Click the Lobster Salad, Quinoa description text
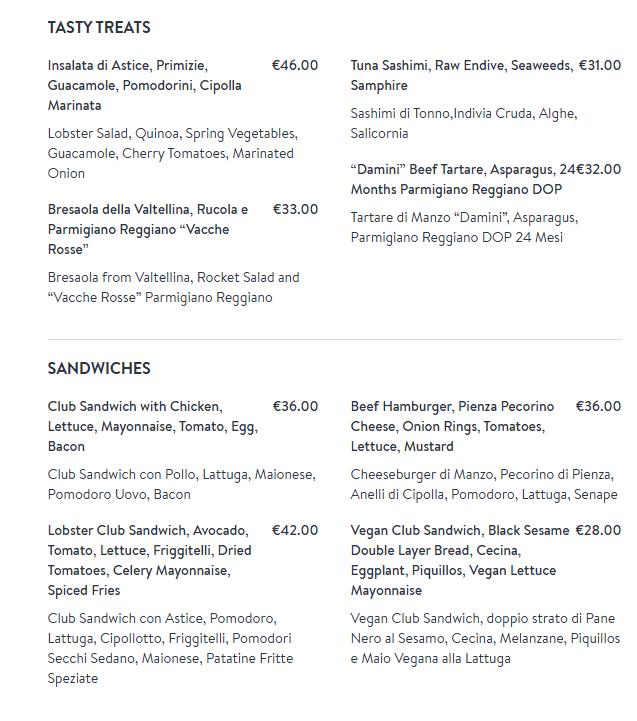 click(171, 153)
